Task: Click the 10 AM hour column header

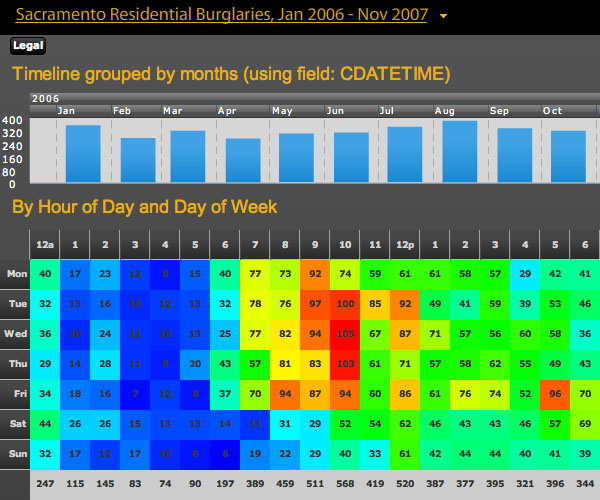Action: pos(346,244)
